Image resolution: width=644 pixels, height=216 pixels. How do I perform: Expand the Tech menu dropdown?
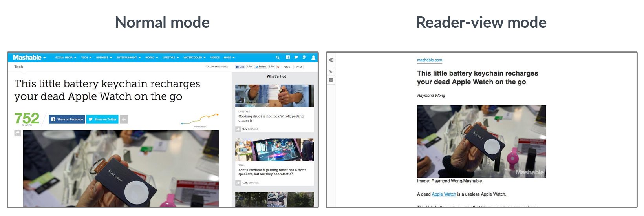[x=86, y=58]
